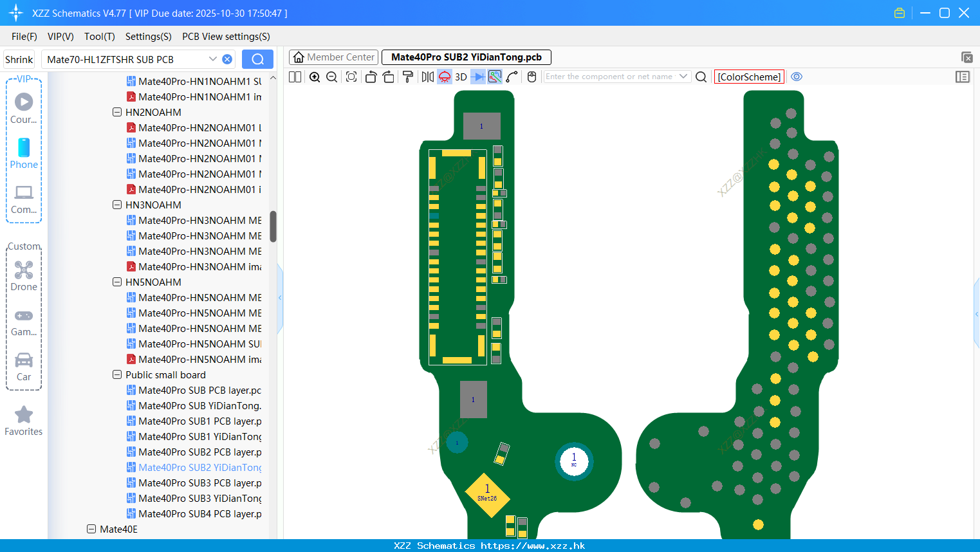Open Mate40Pro SUB PCB layer file
The height and width of the screenshot is (552, 980).
[x=194, y=390]
